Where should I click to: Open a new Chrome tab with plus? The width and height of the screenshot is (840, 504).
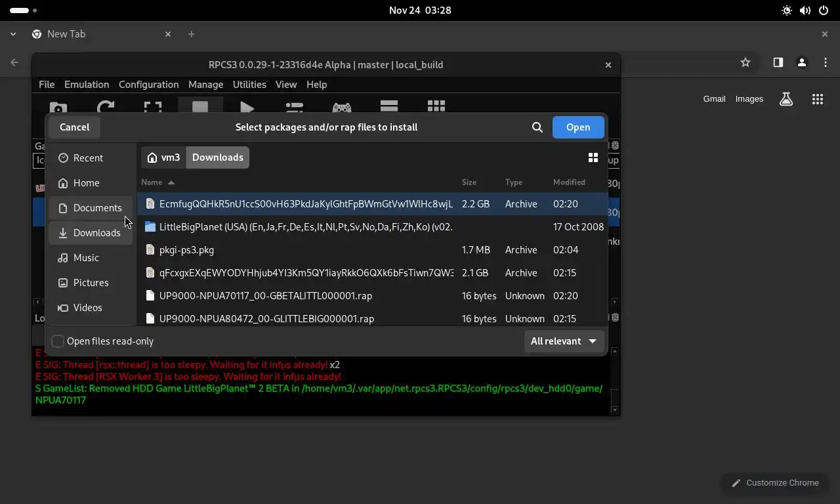click(192, 34)
